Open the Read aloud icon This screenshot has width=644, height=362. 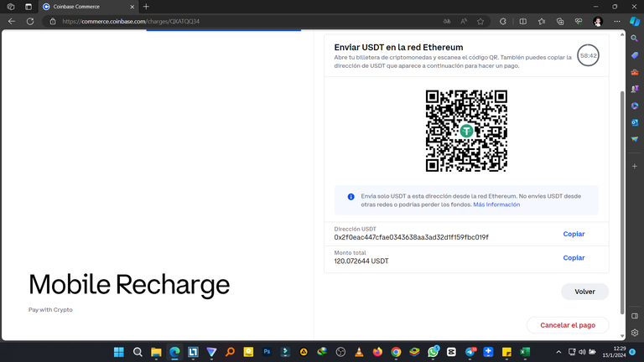point(464,21)
